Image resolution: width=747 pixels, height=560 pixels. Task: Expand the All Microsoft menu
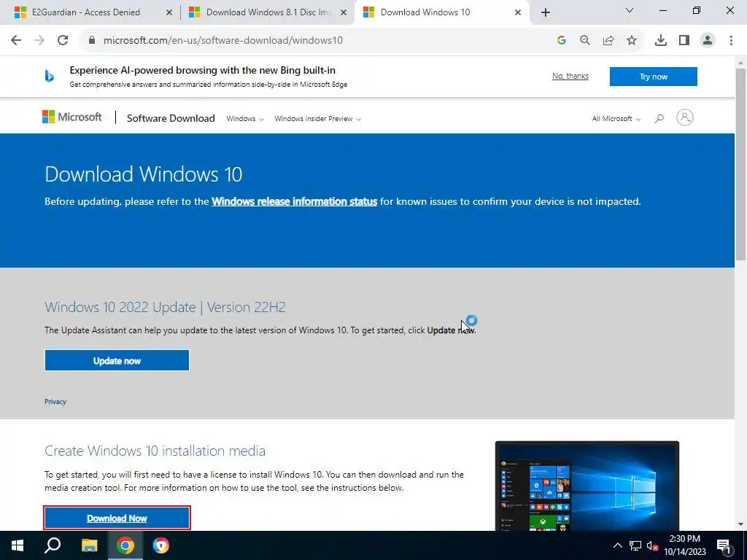click(x=616, y=119)
